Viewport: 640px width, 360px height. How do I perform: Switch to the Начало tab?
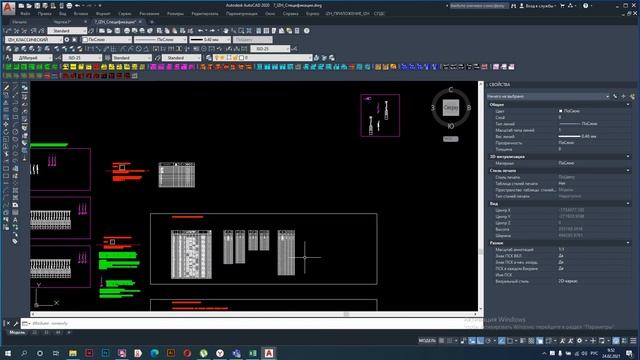19,22
